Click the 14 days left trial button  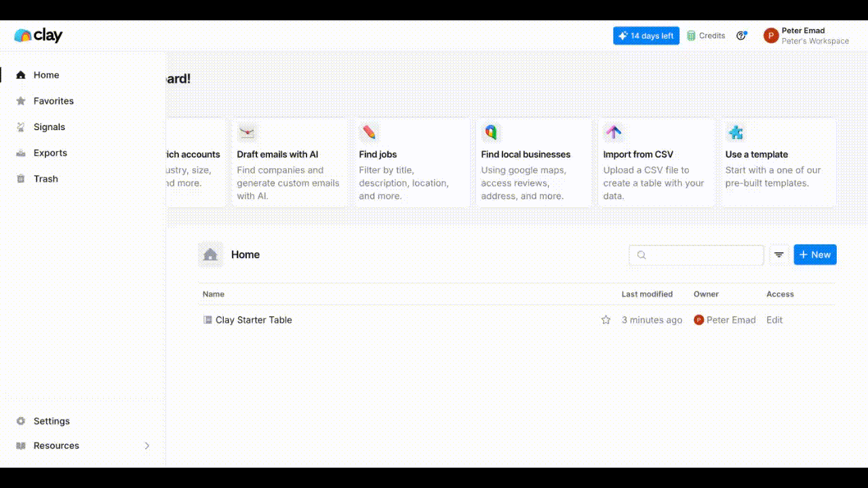tap(646, 35)
